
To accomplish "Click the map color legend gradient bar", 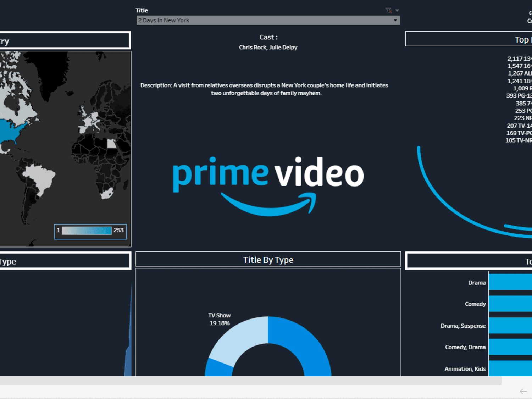I will 87,231.
